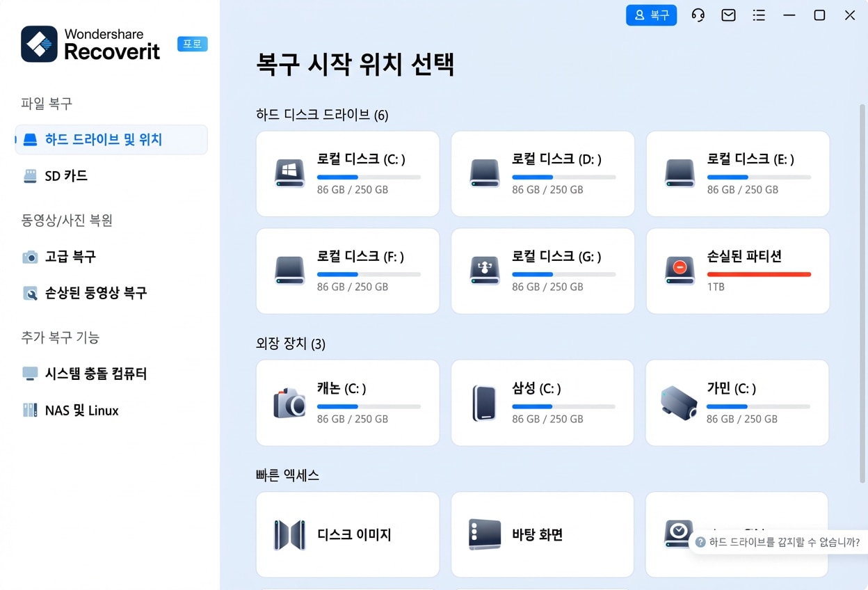The width and height of the screenshot is (868, 590).
Task: Open 시스템 충돌 컴퓨터 recovery option
Action: point(96,374)
